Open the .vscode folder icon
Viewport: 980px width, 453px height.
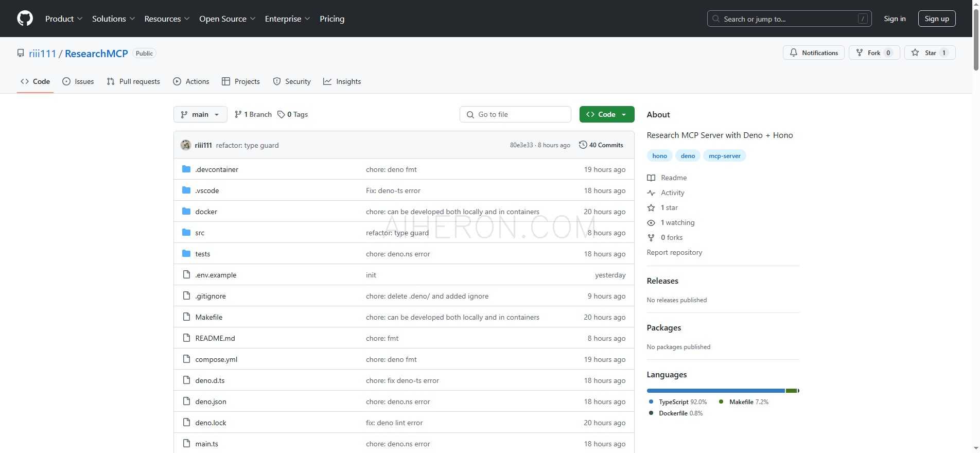(186, 190)
